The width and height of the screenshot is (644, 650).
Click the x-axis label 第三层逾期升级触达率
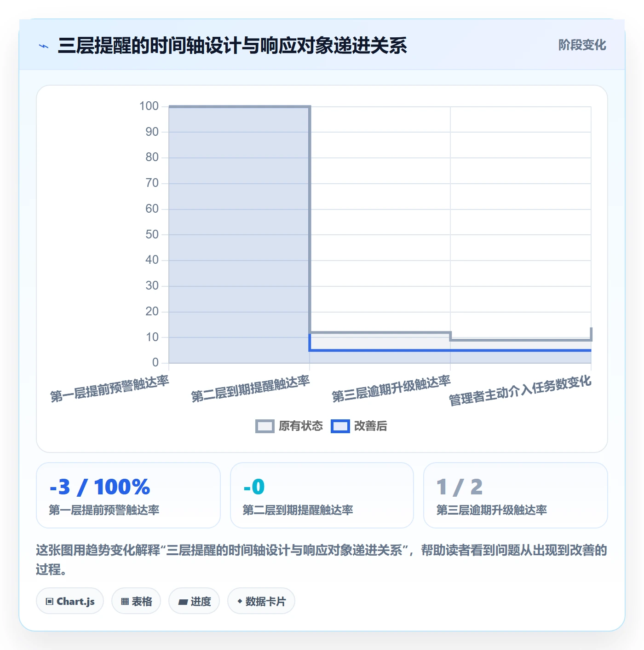(x=391, y=389)
